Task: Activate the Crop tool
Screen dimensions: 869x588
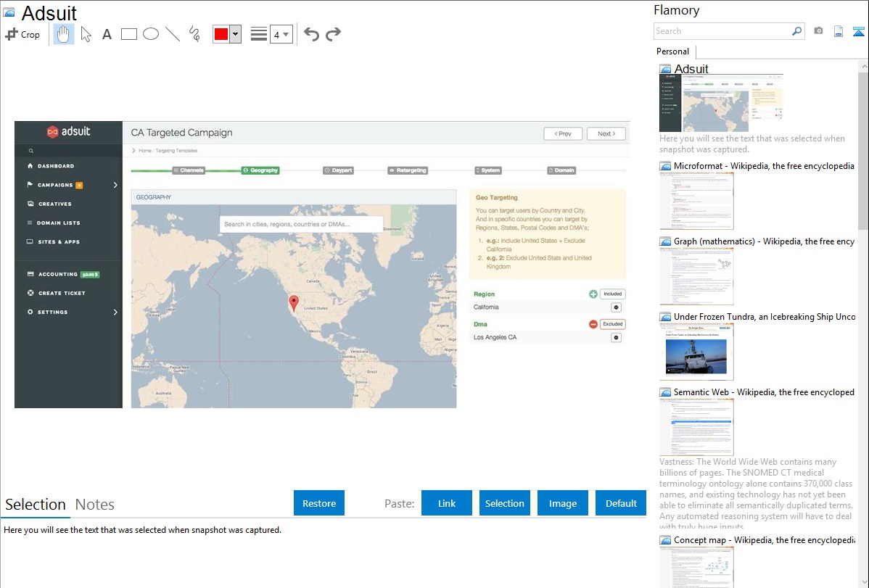Action: pyautogui.click(x=22, y=34)
